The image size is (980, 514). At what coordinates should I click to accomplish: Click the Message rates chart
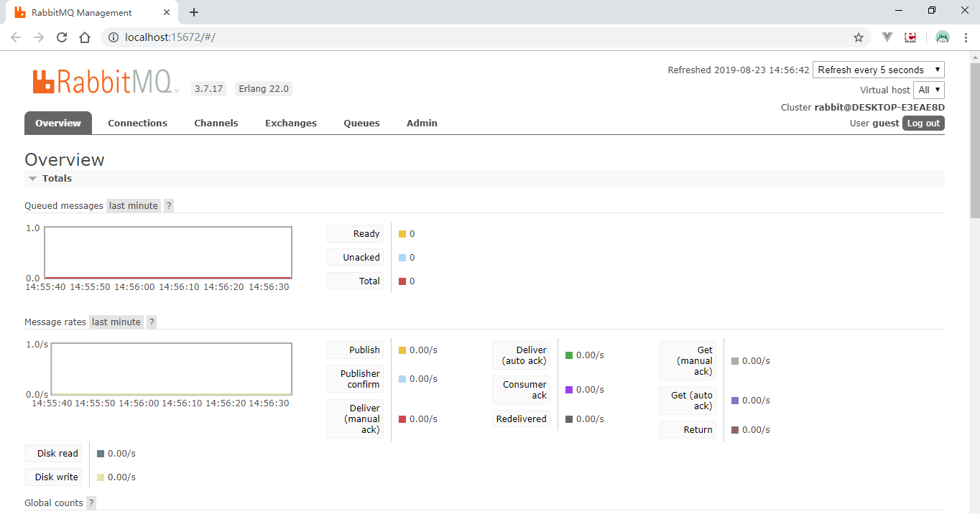point(171,369)
